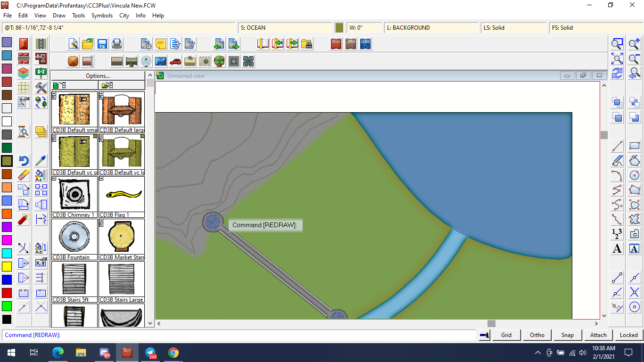Viewport: 644px width, 362px height.
Task: Expand plus on CD3B Chimney 1 symbol
Action: [54, 179]
